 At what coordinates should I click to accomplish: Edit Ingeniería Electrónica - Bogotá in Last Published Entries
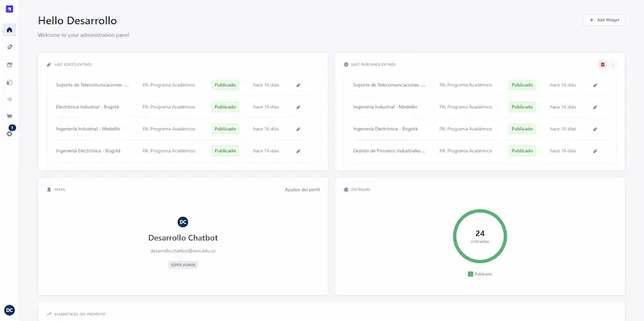[x=595, y=129]
